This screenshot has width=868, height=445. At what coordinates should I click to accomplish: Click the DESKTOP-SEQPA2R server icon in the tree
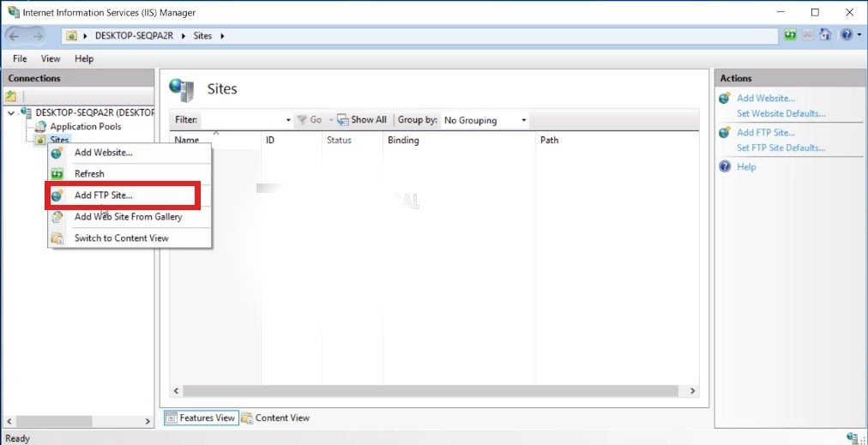(26, 112)
